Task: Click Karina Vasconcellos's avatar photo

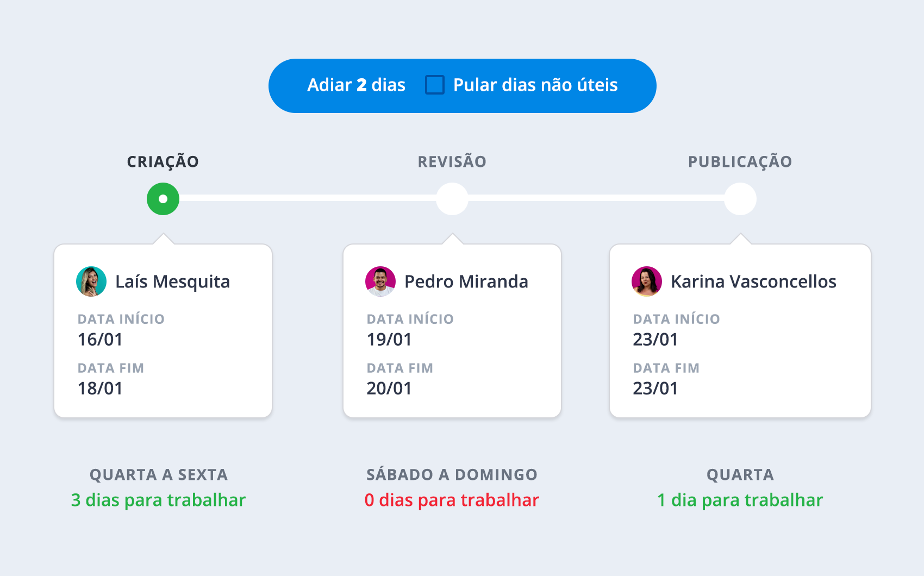Action: 647,281
